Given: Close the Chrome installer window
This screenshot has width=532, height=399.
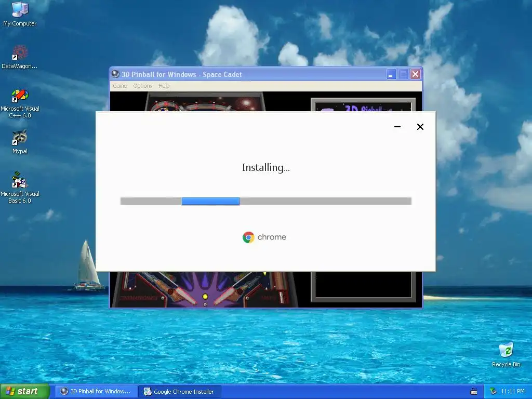Looking at the screenshot, I should tap(420, 127).
